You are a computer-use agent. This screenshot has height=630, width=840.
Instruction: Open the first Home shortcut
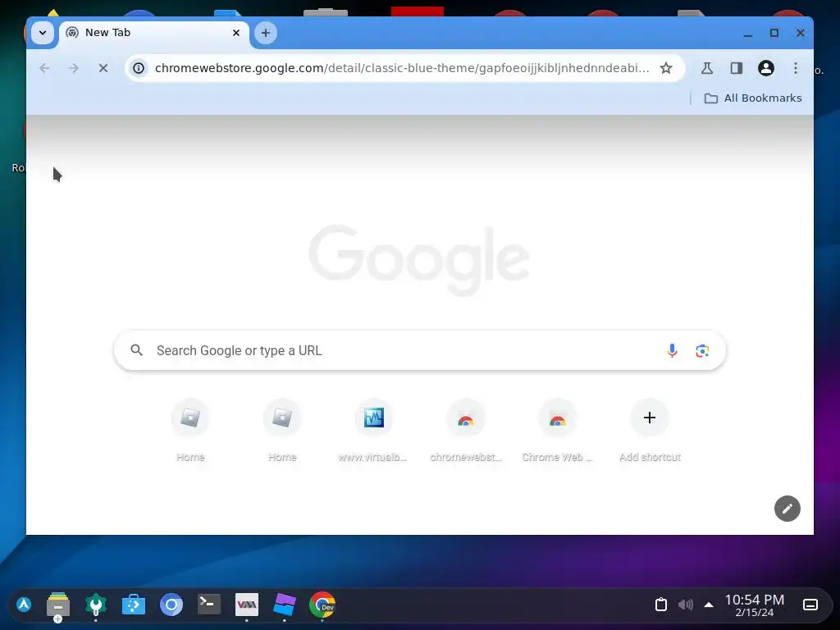[190, 431]
